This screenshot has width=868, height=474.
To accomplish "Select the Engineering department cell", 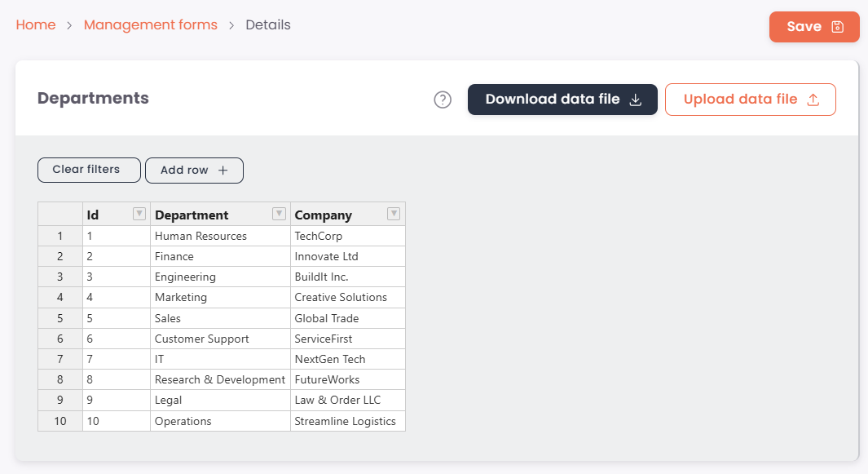I will tap(220, 277).
